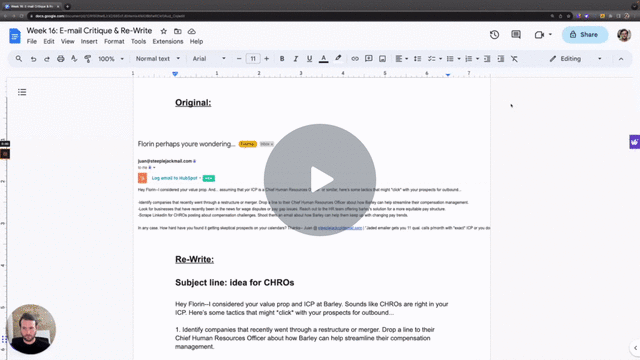
Task: Open the highlight color picker
Action: coord(338,59)
